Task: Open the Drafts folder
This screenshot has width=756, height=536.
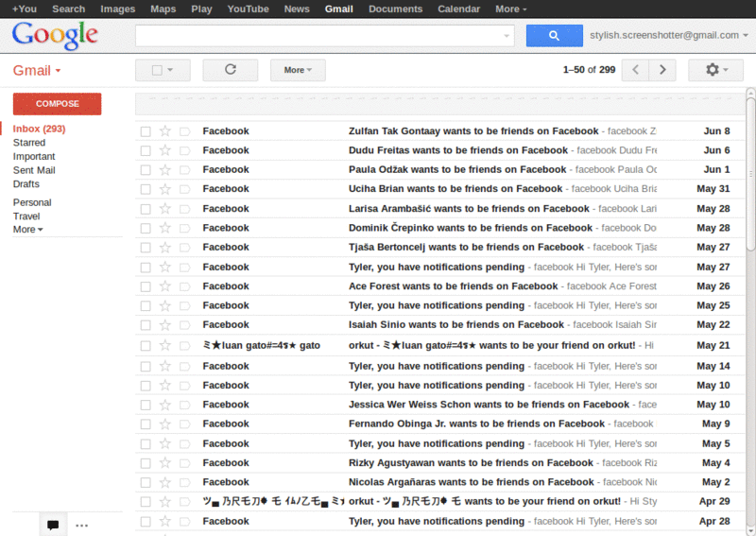Action: click(x=26, y=184)
